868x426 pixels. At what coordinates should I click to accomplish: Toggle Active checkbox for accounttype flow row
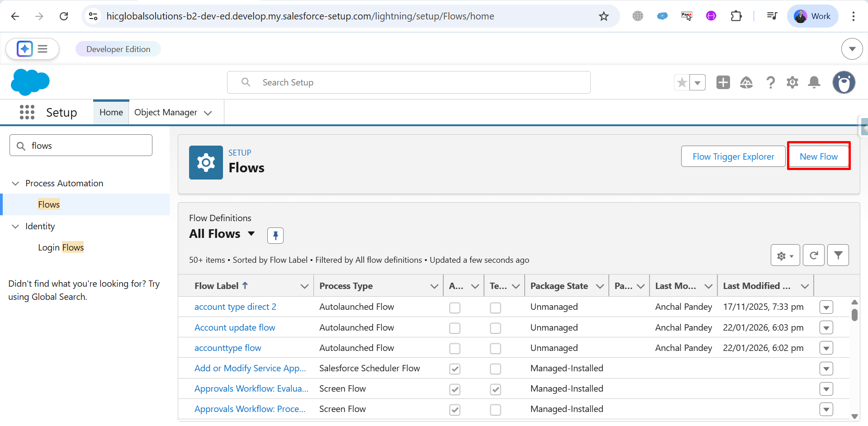455,348
